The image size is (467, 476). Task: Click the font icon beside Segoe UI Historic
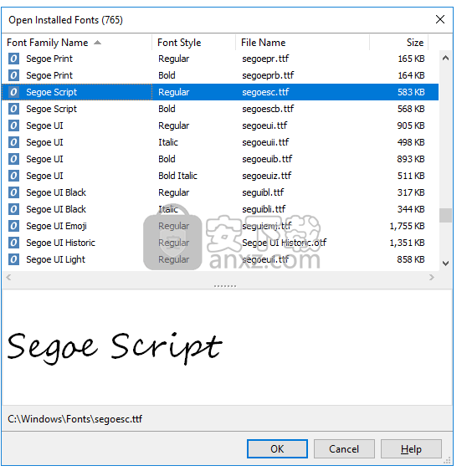pyautogui.click(x=13, y=243)
